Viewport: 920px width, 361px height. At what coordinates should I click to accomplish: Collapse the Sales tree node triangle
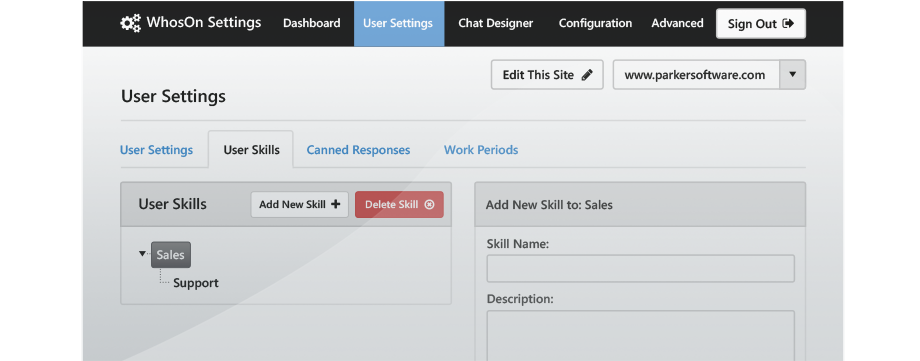[x=142, y=254]
